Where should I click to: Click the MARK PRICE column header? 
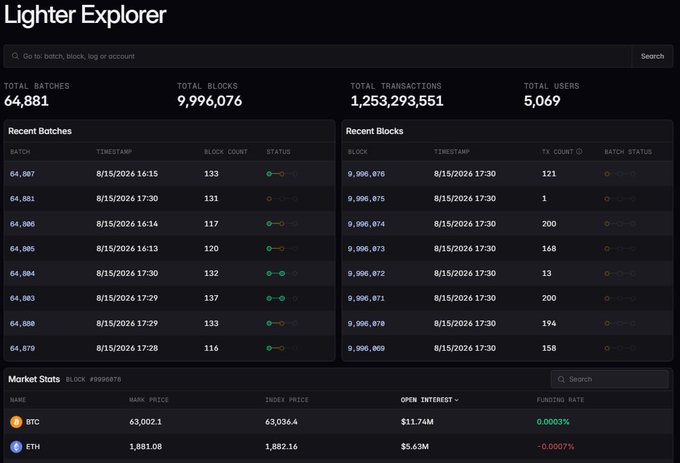point(149,400)
